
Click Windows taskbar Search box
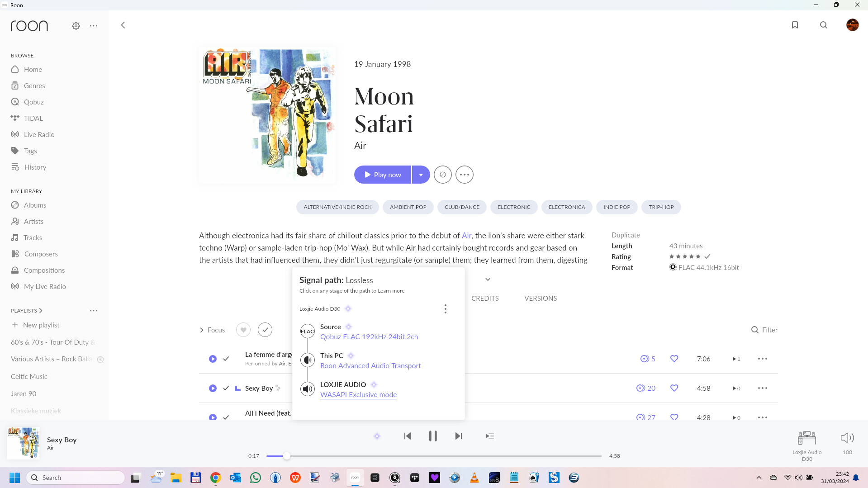[76, 478]
